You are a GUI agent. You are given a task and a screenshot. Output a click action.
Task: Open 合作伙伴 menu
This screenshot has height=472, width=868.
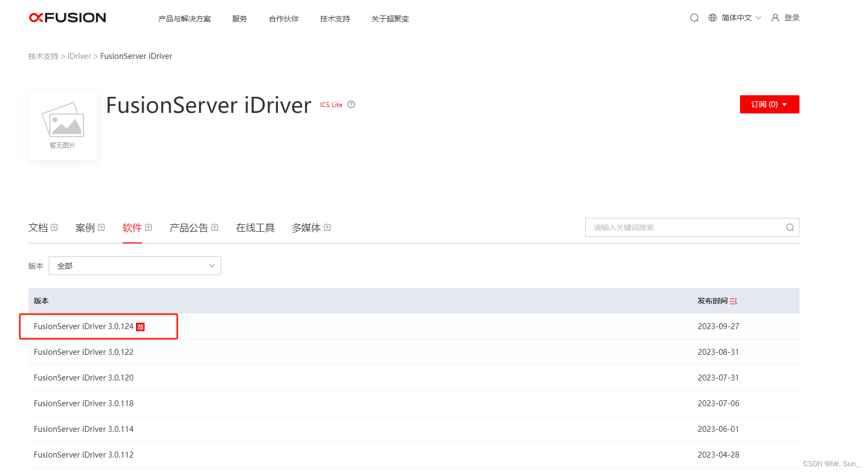point(284,19)
